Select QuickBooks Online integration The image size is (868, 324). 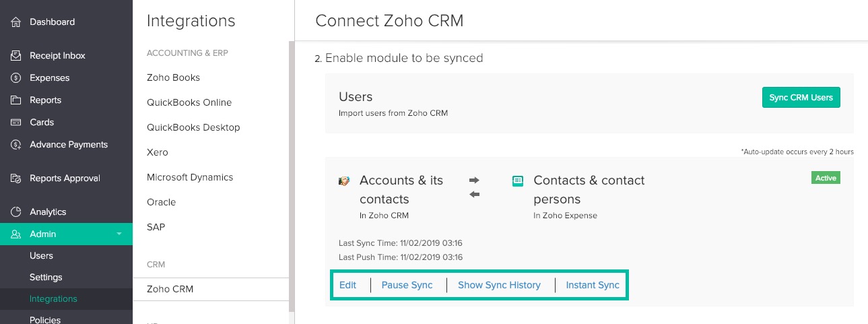click(189, 102)
